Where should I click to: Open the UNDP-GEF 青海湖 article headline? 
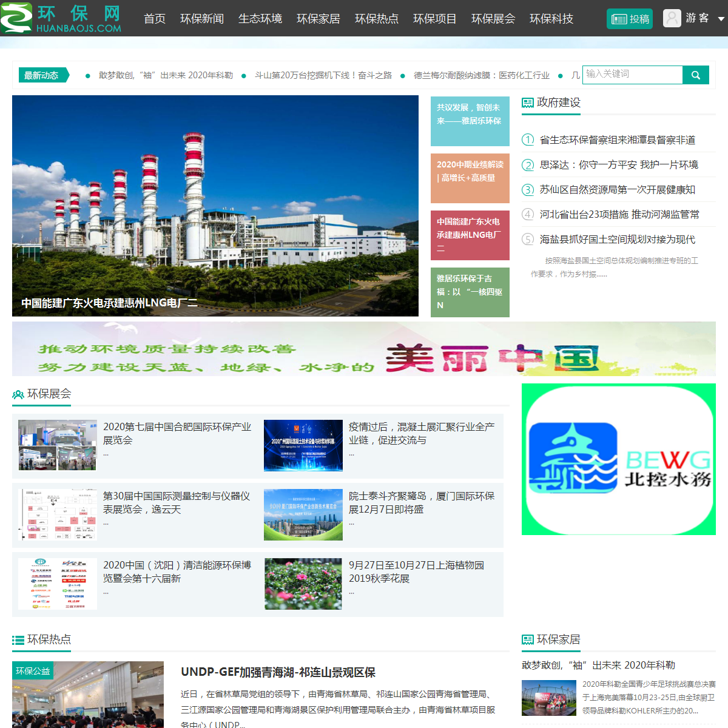278,672
